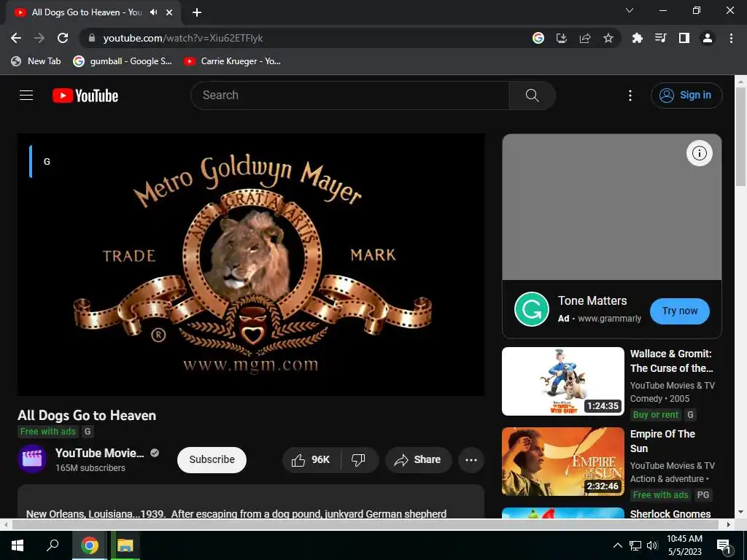Open YouTube settings three-dot menu
The width and height of the screenshot is (747, 560).
pos(630,96)
